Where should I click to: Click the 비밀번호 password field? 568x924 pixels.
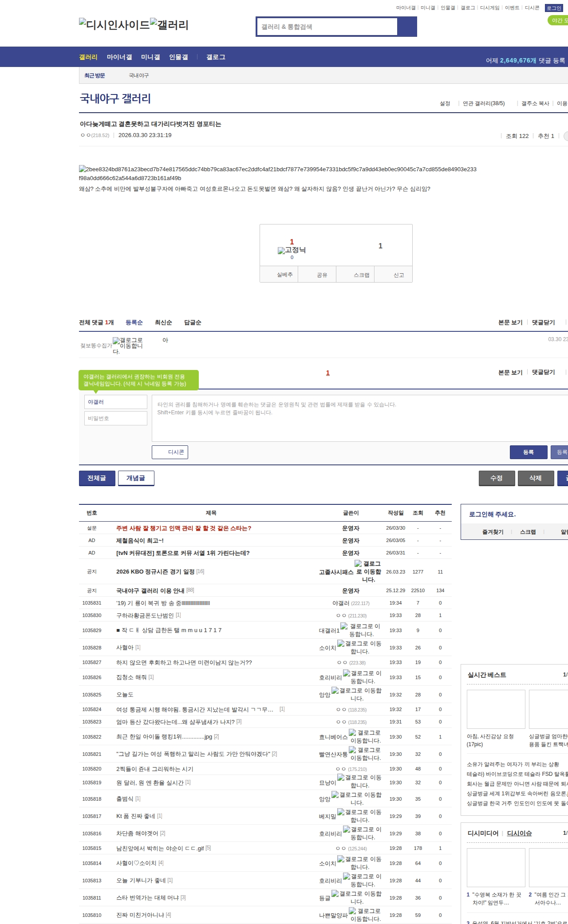(x=116, y=418)
